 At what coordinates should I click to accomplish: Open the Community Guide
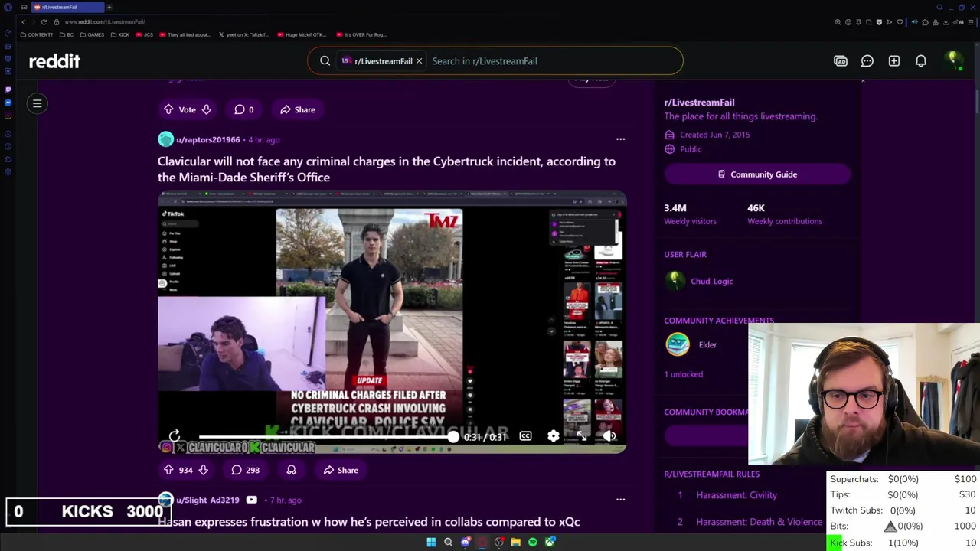(757, 174)
